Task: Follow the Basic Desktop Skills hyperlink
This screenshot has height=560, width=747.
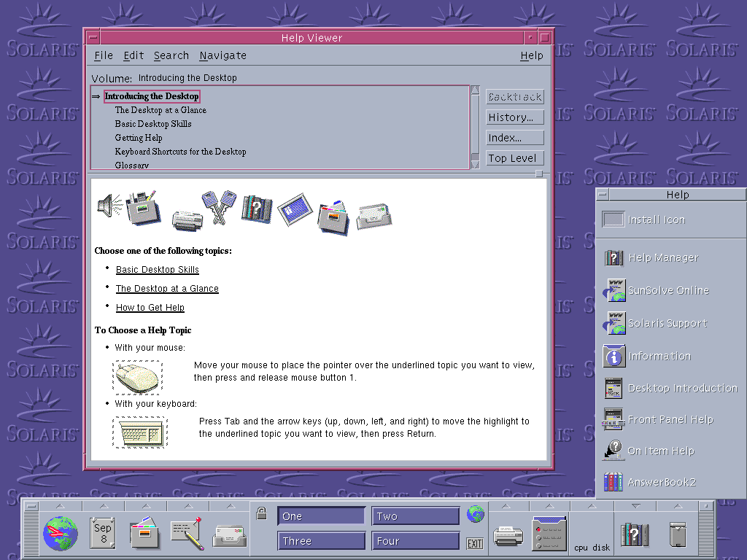Action: tap(158, 270)
